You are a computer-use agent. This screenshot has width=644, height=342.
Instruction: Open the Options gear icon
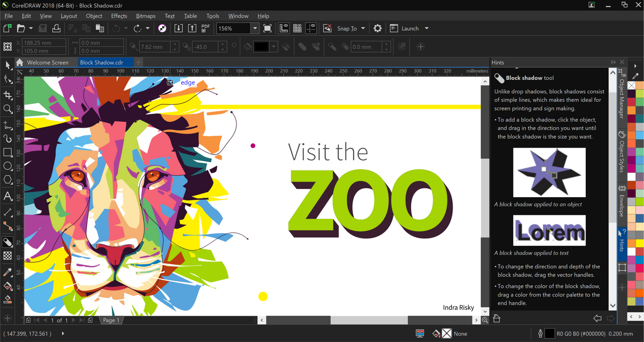click(377, 28)
